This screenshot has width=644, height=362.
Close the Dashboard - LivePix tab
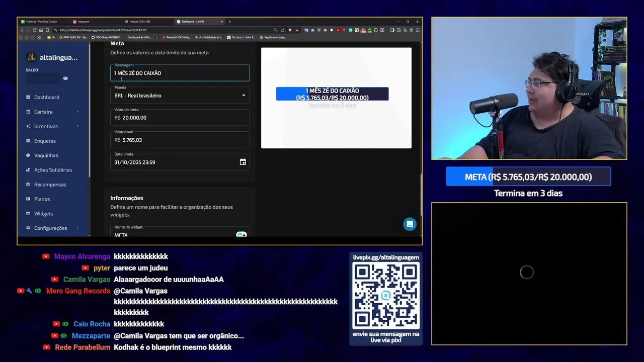(x=221, y=22)
